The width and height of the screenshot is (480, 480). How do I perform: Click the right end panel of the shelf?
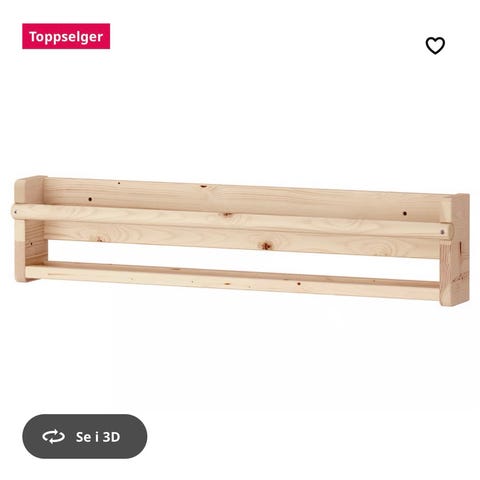pyautogui.click(x=455, y=250)
